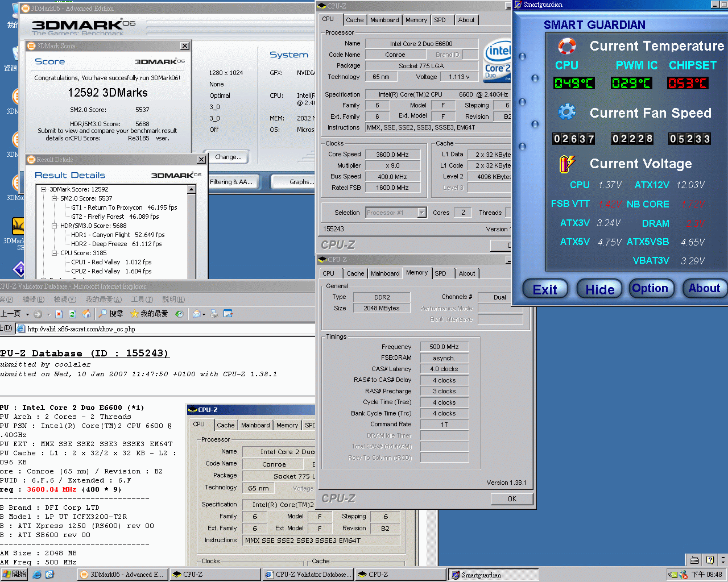Switch to SPD tab in top CPU-Z window
Viewport: 728px width, 582px height.
point(440,20)
